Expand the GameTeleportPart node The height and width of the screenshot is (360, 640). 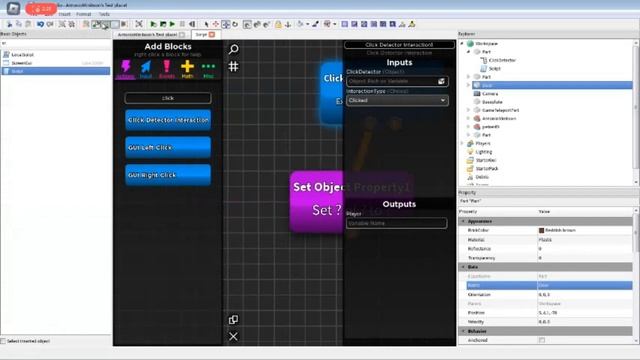click(469, 110)
